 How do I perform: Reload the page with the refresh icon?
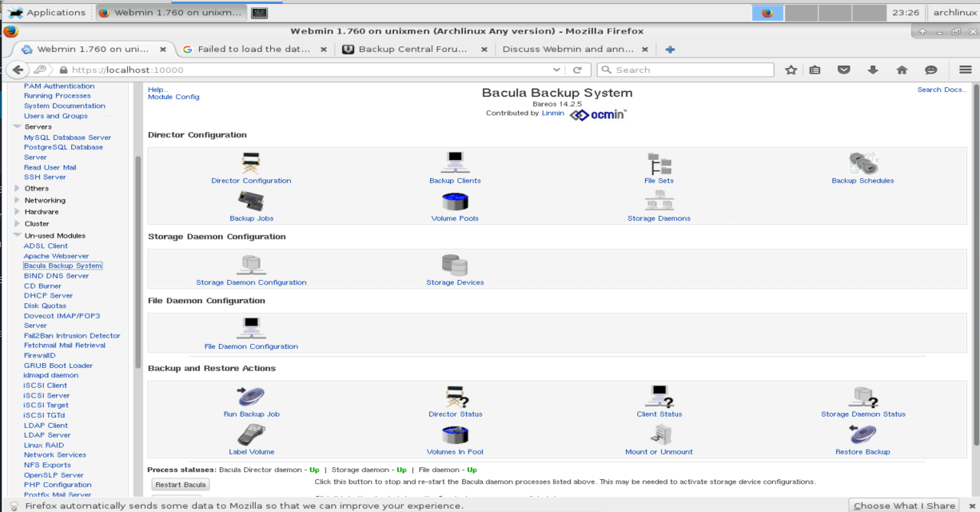576,70
